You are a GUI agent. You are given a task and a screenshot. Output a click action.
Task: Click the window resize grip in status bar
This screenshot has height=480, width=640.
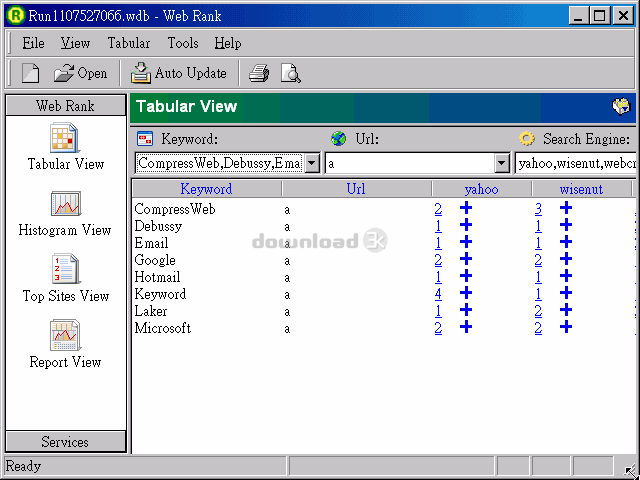point(630,469)
